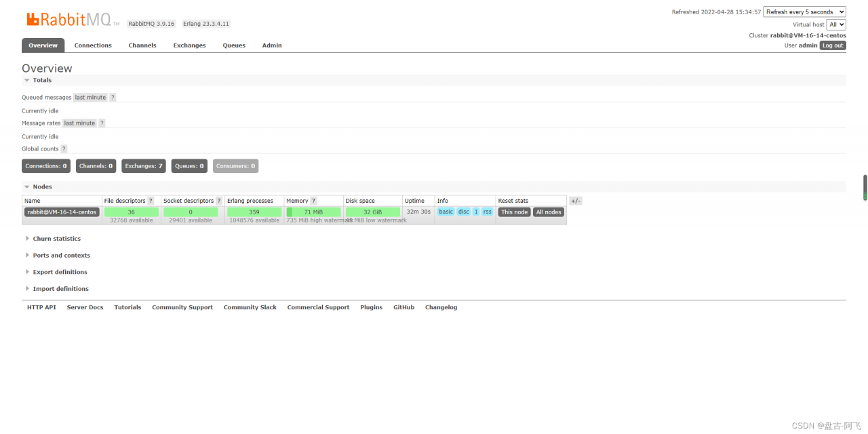Click the basic info tag
The width and height of the screenshot is (868, 434).
click(x=446, y=212)
